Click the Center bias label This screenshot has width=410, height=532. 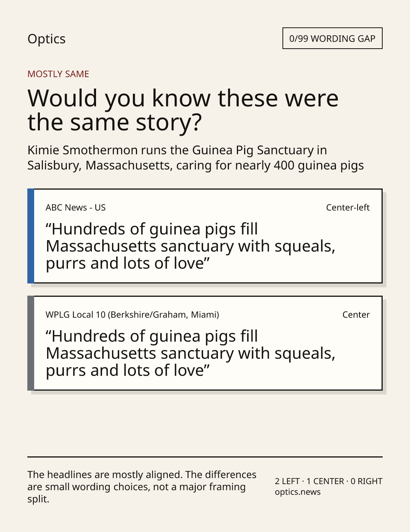pos(356,315)
